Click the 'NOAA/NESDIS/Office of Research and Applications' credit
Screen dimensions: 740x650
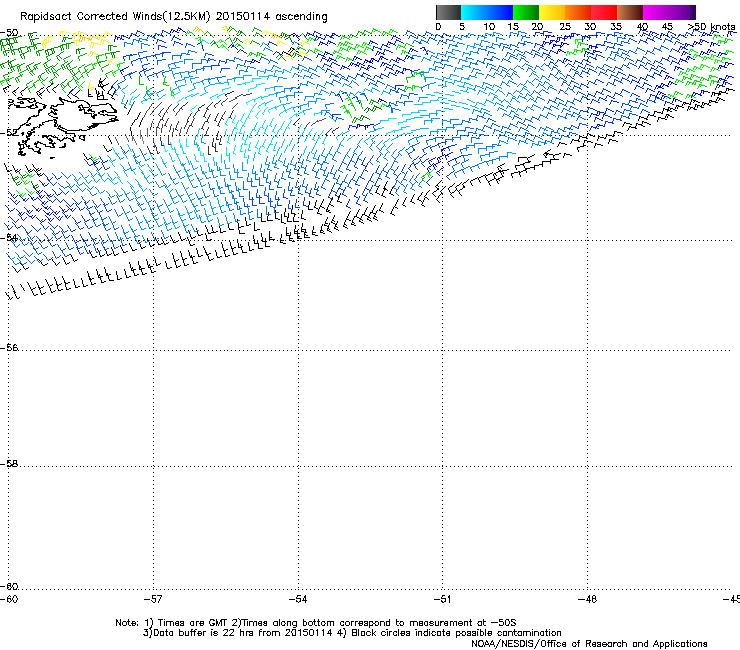pos(589,644)
